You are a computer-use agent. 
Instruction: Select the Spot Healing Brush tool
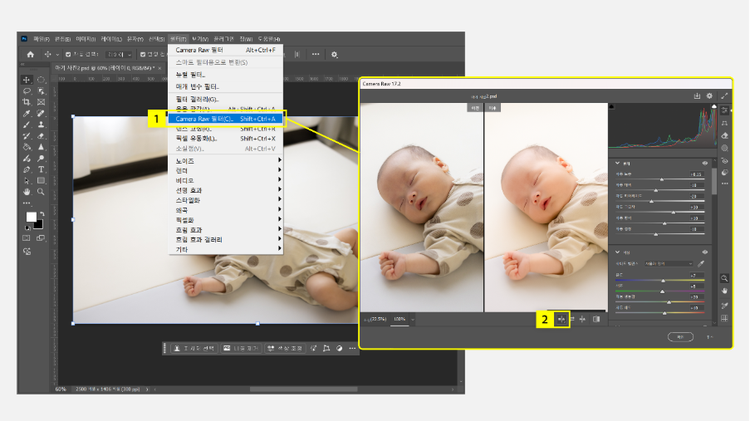pyautogui.click(x=41, y=113)
